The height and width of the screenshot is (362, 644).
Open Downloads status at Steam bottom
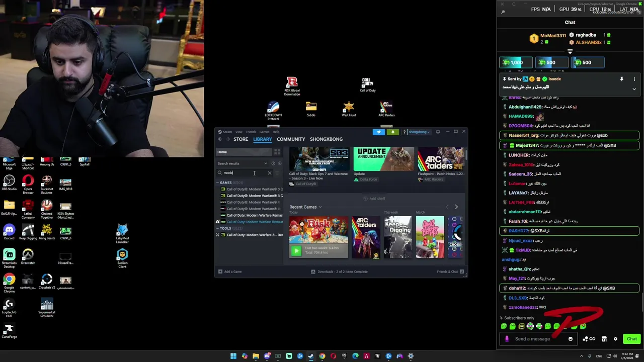[339, 271]
